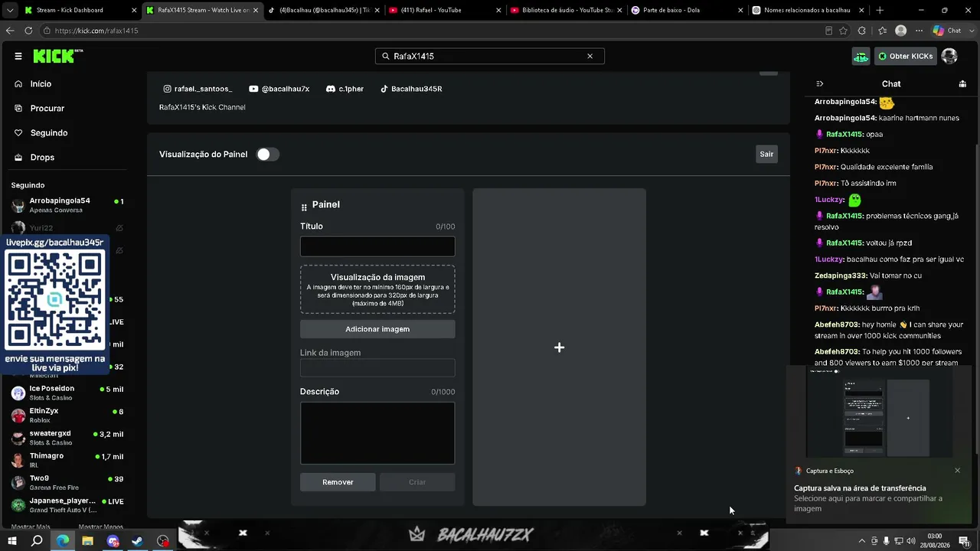Open the YouTube link @bacalhau7x
Image resolution: width=980 pixels, height=551 pixels.
[279, 89]
